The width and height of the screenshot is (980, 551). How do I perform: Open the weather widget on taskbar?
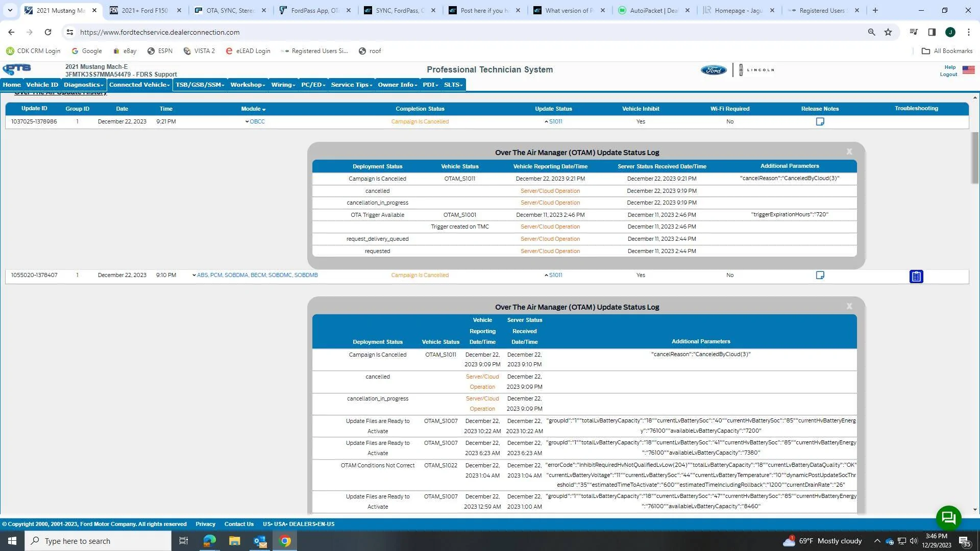pyautogui.click(x=822, y=541)
